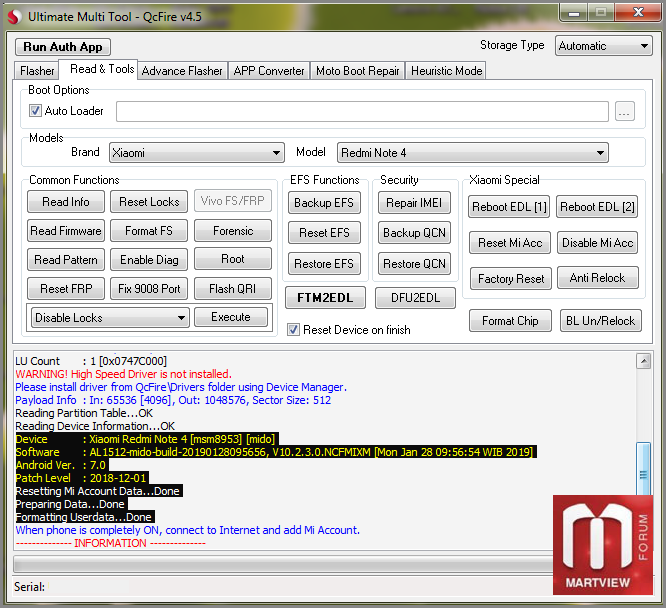This screenshot has height=608, width=666.
Task: Click the Format Chip button
Action: coord(510,321)
